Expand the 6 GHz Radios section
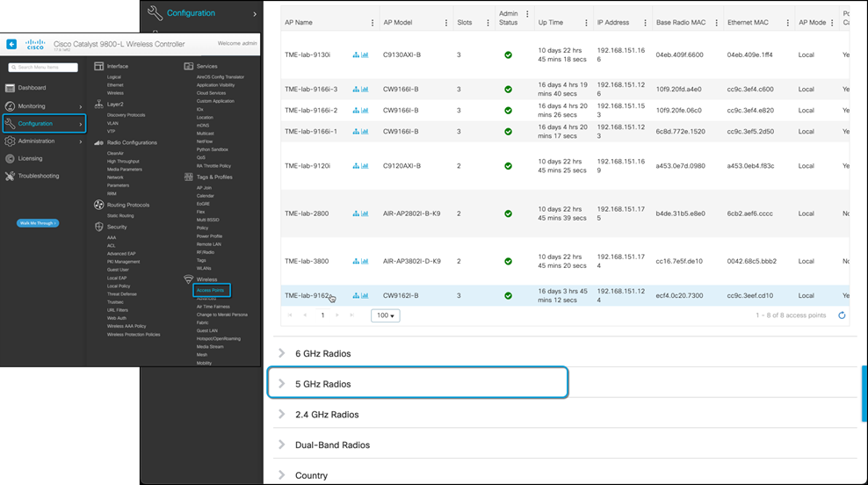Image resolution: width=868 pixels, height=485 pixels. [x=282, y=353]
